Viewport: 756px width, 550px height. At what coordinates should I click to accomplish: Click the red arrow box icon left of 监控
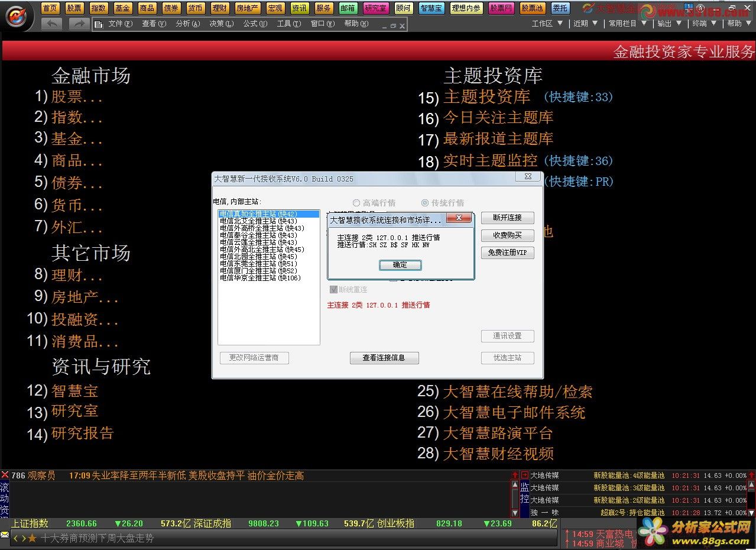(x=524, y=475)
